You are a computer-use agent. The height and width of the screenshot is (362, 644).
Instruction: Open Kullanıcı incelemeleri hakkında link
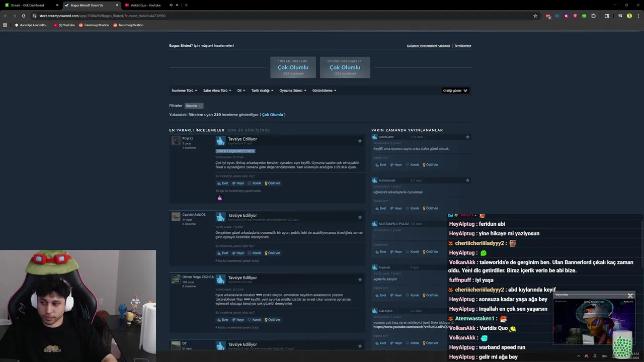pos(429,46)
